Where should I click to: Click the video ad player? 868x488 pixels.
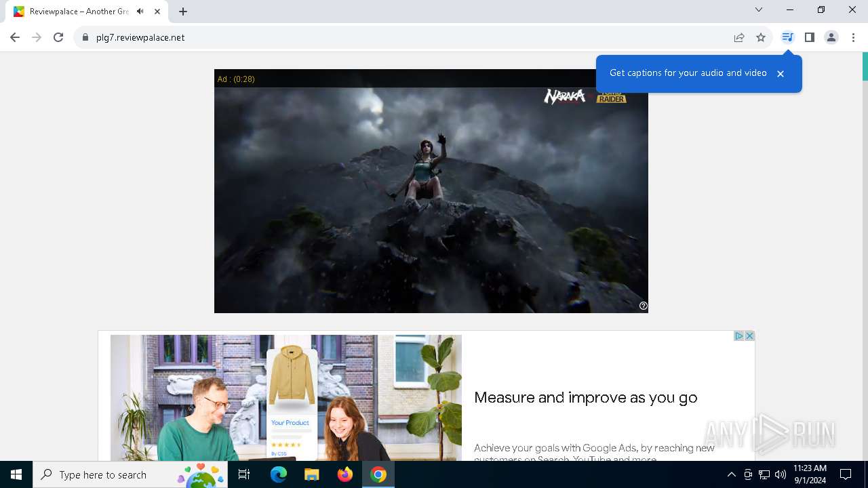(x=431, y=191)
